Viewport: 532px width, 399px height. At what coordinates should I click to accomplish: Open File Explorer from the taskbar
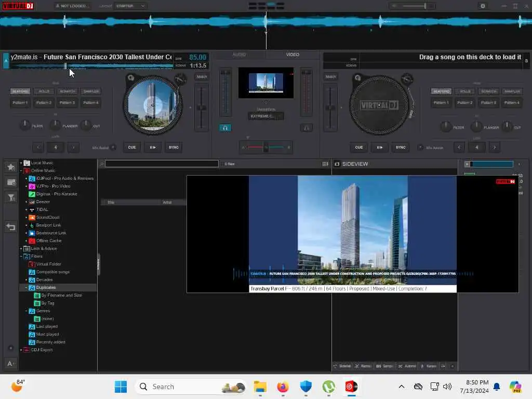[260, 387]
